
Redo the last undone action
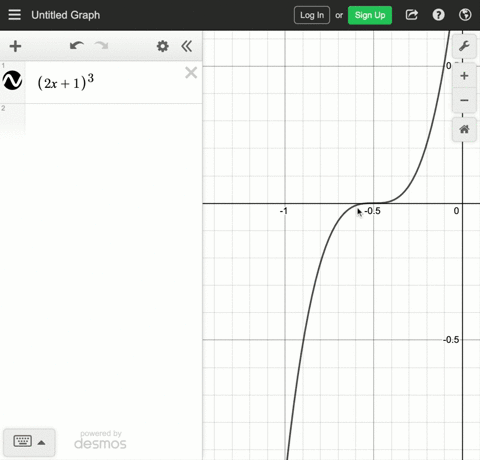(x=101, y=46)
